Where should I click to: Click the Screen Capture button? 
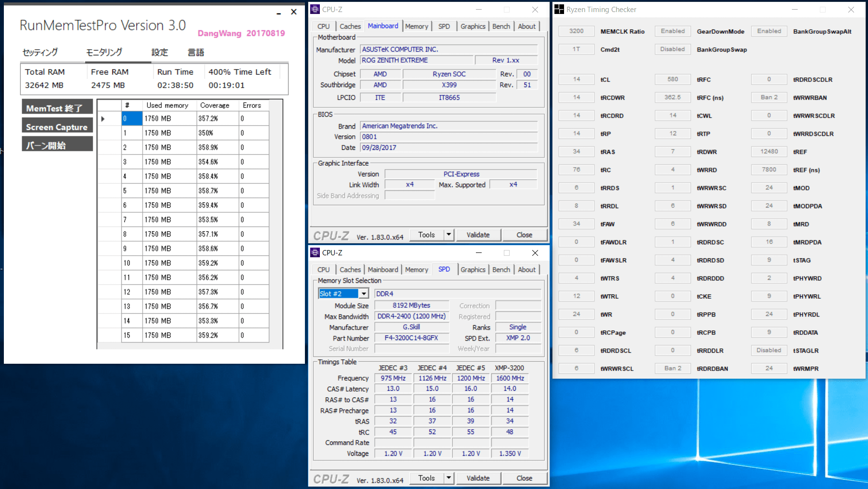pos(57,126)
